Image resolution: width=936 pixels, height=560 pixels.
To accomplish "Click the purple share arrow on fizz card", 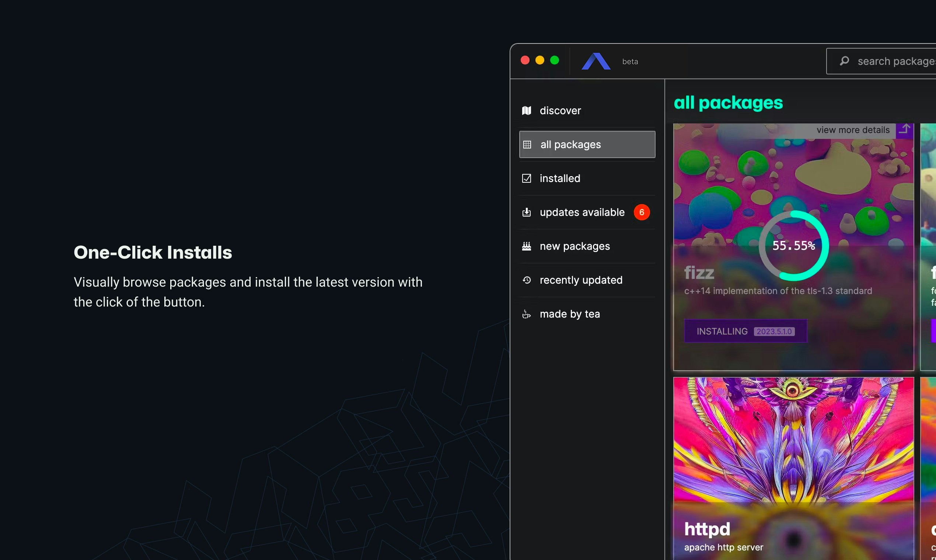I will pyautogui.click(x=904, y=130).
